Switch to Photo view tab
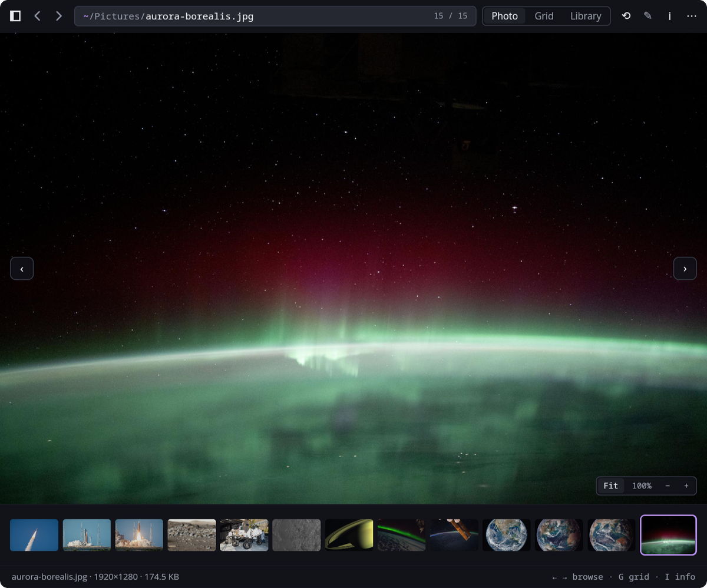 click(505, 16)
